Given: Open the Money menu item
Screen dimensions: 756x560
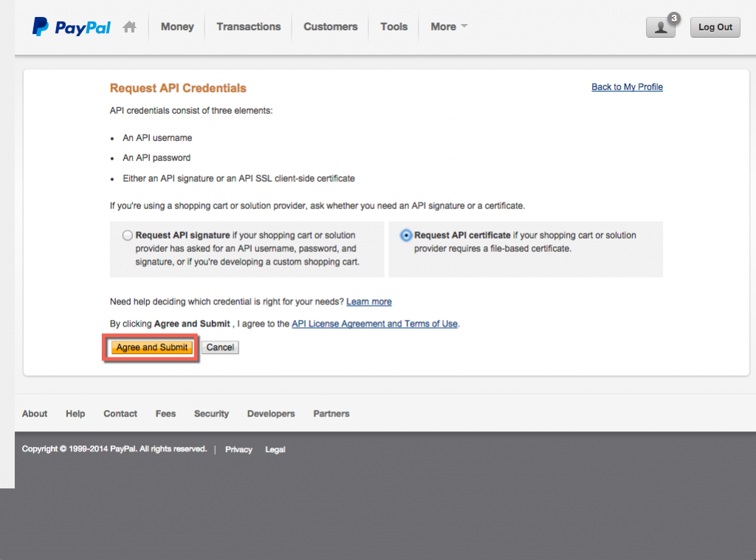Looking at the screenshot, I should pyautogui.click(x=176, y=27).
